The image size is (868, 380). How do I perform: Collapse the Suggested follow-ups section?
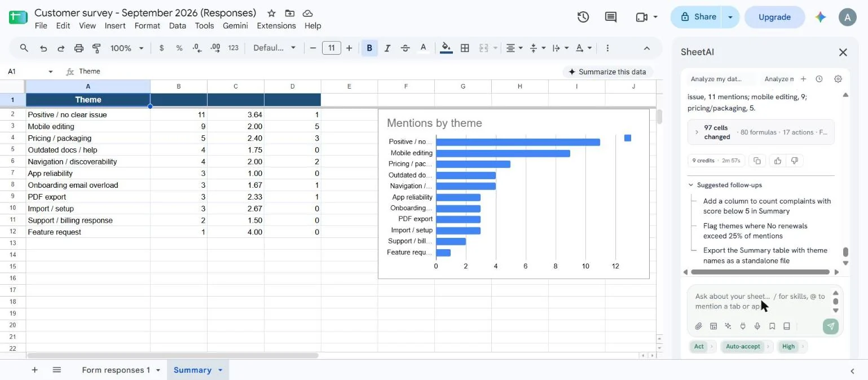725,185
